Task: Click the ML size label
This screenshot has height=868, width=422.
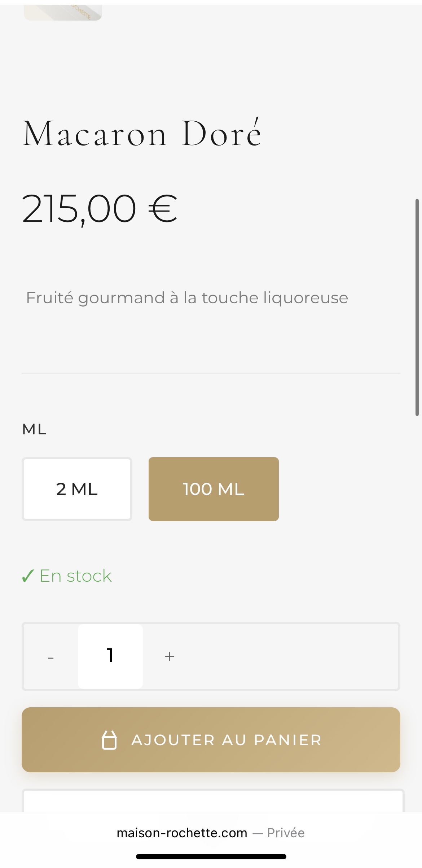Action: (x=34, y=429)
